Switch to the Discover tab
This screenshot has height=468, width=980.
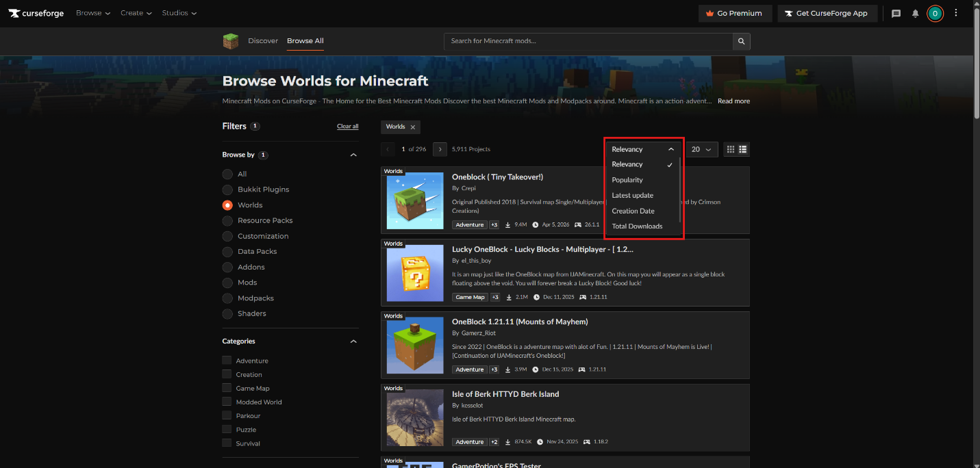(263, 41)
